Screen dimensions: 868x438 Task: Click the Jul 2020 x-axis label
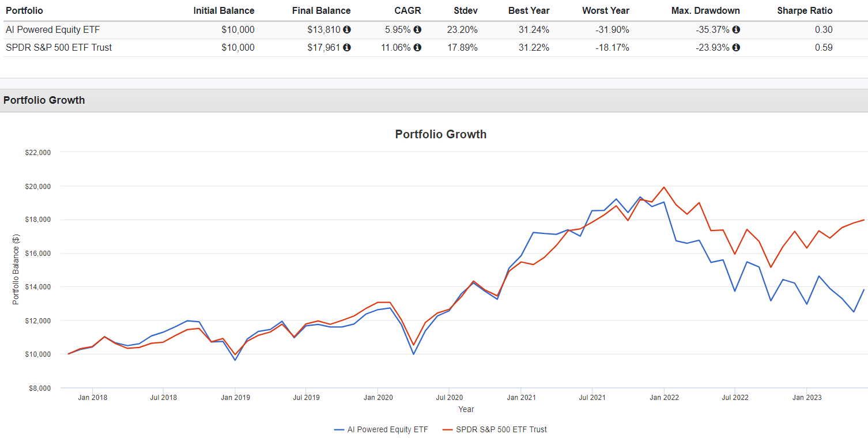click(450, 398)
